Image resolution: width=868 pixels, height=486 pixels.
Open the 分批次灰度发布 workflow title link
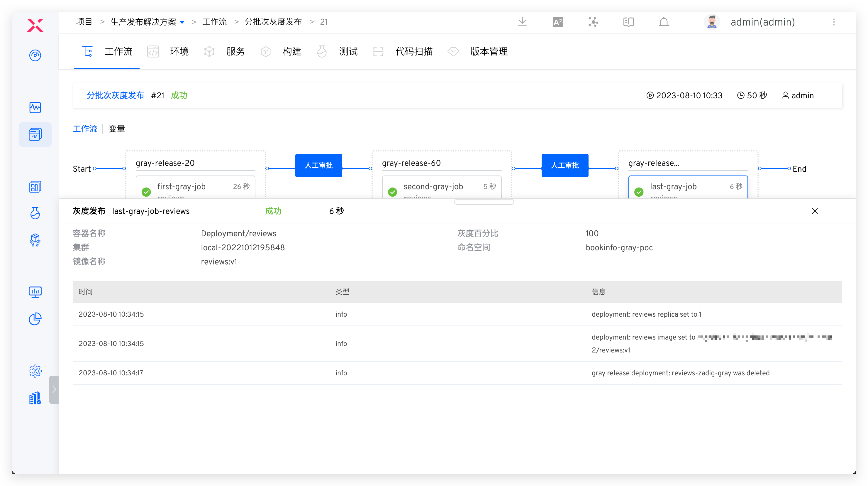pyautogui.click(x=115, y=95)
